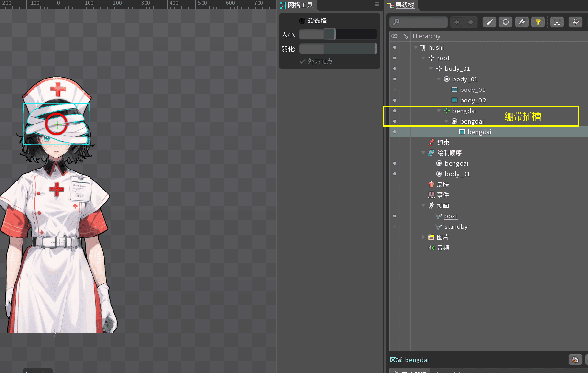Collapse the 绘制顺序 draw order node
Image resolution: width=588 pixels, height=373 pixels.
point(423,153)
